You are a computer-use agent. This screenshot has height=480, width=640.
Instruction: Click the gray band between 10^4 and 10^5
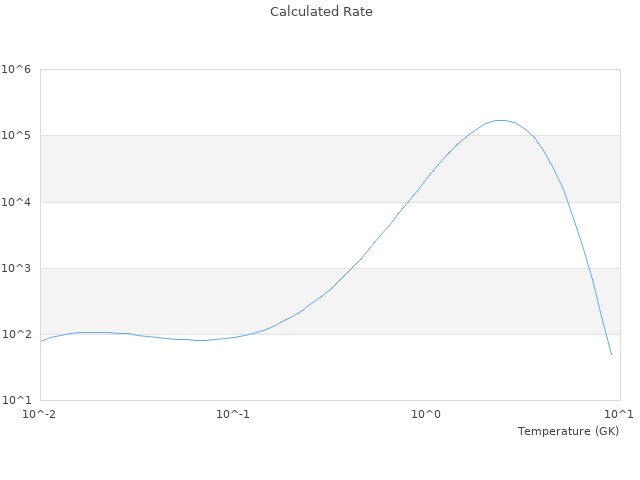pos(250,169)
